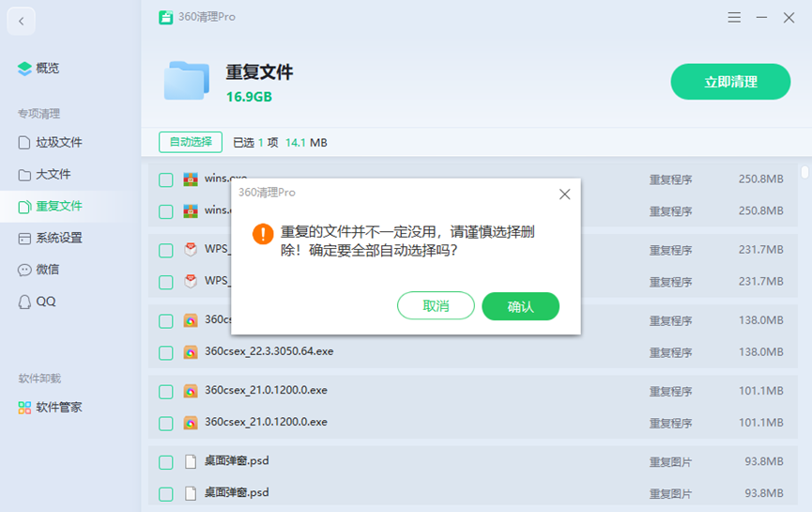Open 概览 overview from the sidebar

38,68
